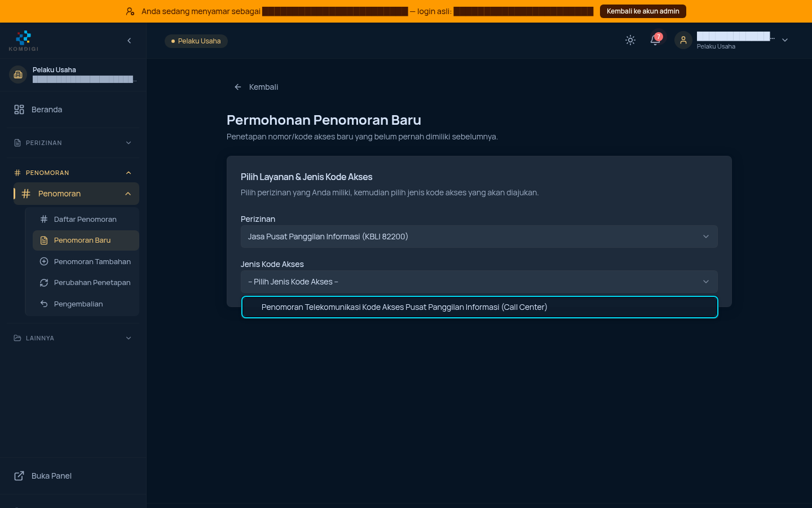Open Daftar Penomoran
Screen dimensions: 812x508
click(86, 219)
